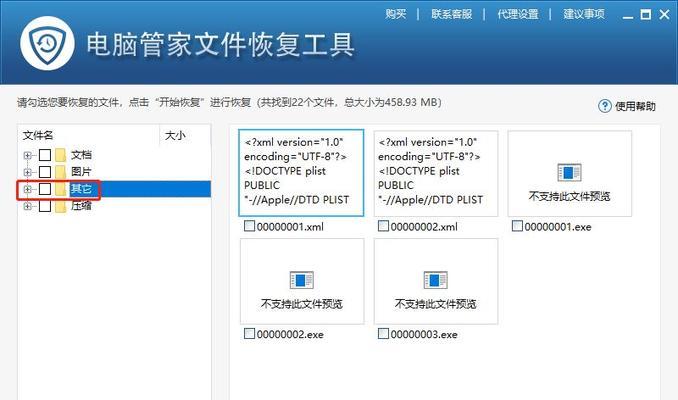This screenshot has width=678, height=400.
Task: Close the file recovery tool window
Action: (665, 15)
